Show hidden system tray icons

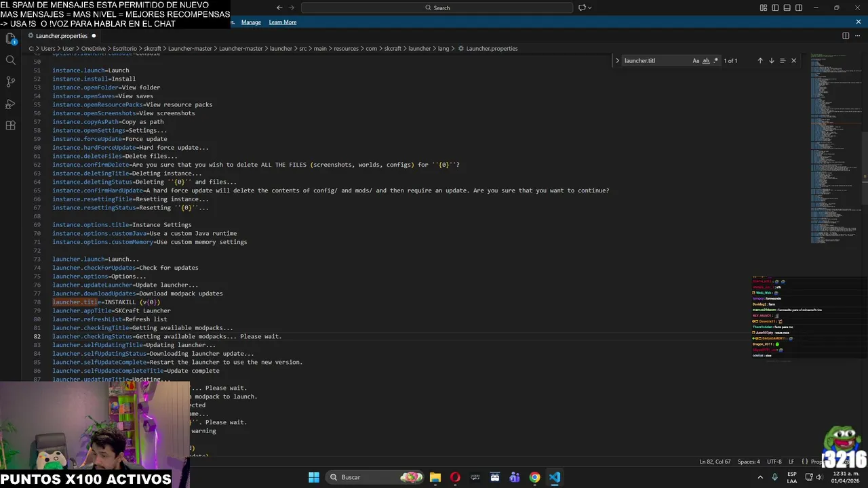click(x=759, y=477)
